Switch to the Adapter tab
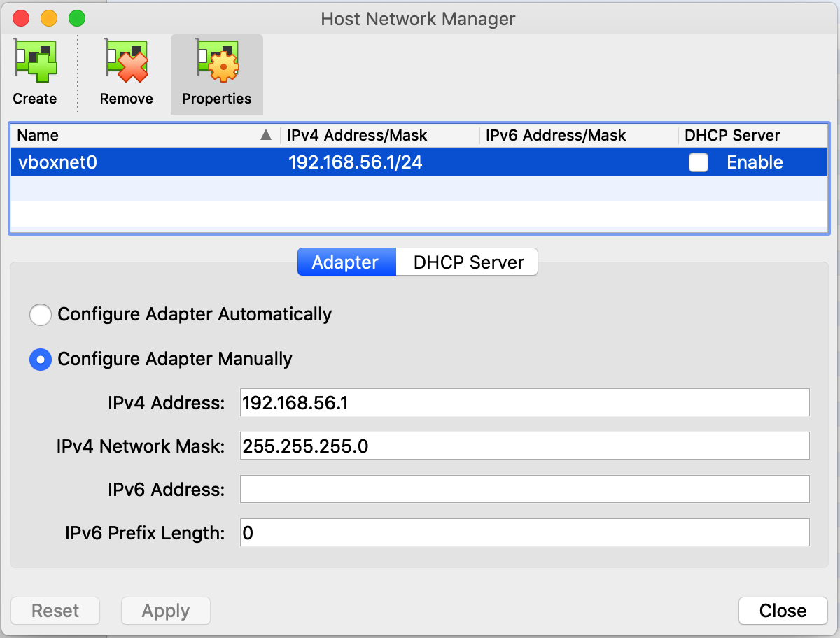This screenshot has width=840, height=638. (346, 262)
